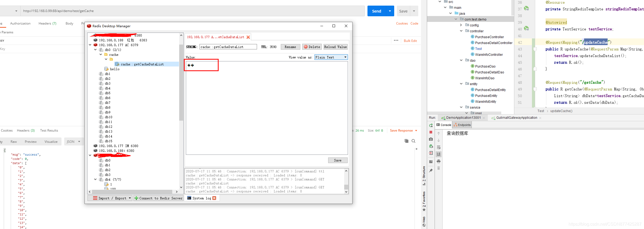
Task: Click Import / Export in Redis Desktop Manager
Action: click(110, 198)
